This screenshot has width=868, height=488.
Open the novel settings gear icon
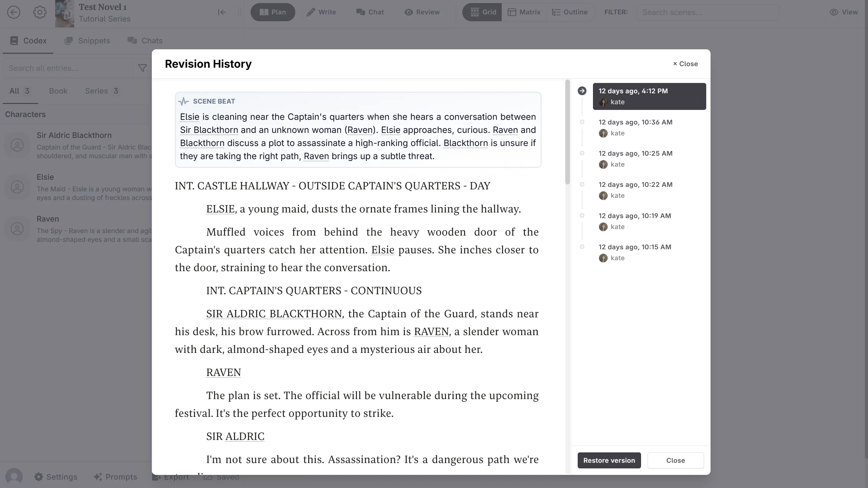pos(40,12)
